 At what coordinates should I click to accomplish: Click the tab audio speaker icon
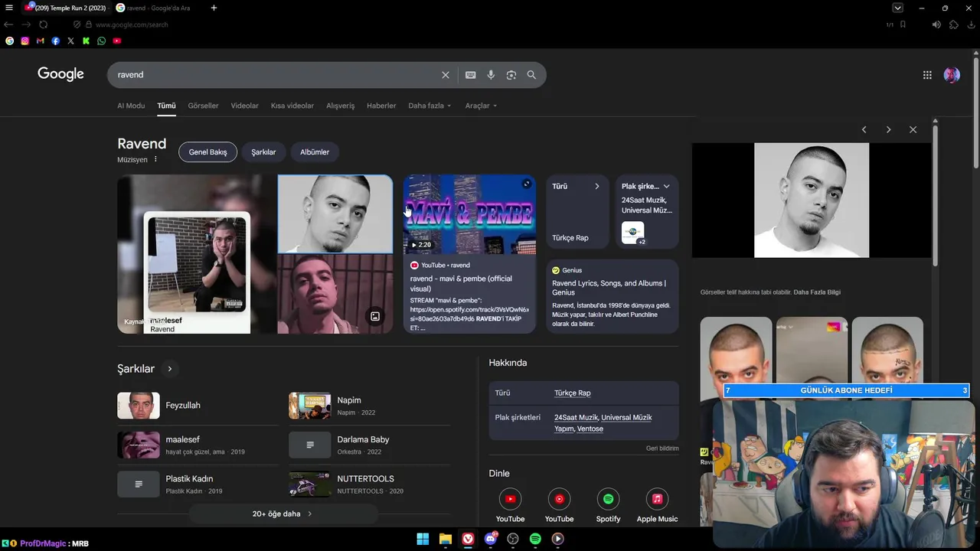(x=936, y=24)
